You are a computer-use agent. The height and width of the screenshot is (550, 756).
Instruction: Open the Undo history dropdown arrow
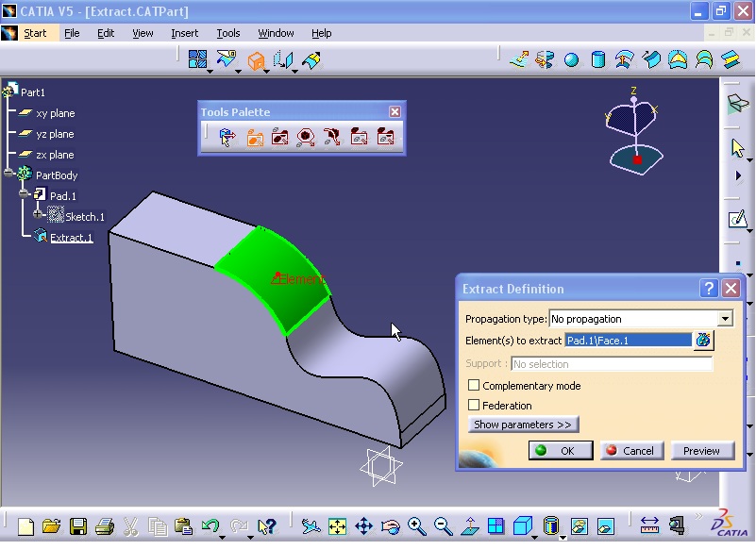coord(222,536)
